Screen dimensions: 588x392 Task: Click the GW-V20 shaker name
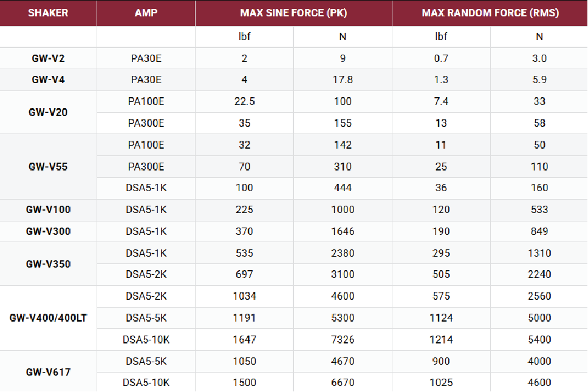click(48, 112)
